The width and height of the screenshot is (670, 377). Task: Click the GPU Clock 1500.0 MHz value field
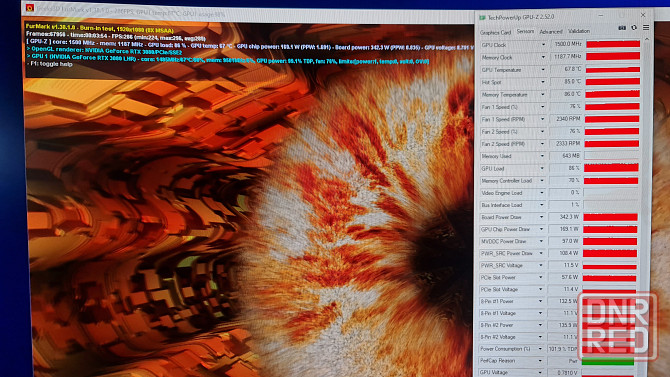[567, 44]
